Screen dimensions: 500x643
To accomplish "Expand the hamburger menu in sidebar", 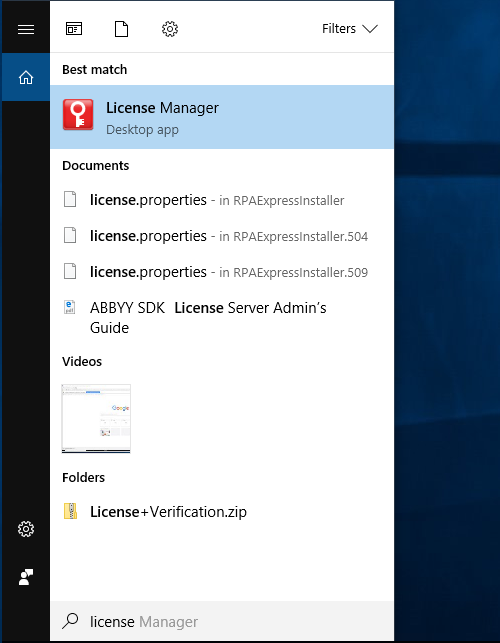I will (x=26, y=29).
